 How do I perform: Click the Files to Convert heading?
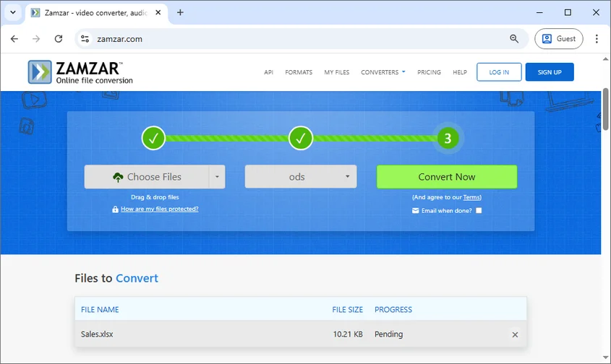[116, 278]
